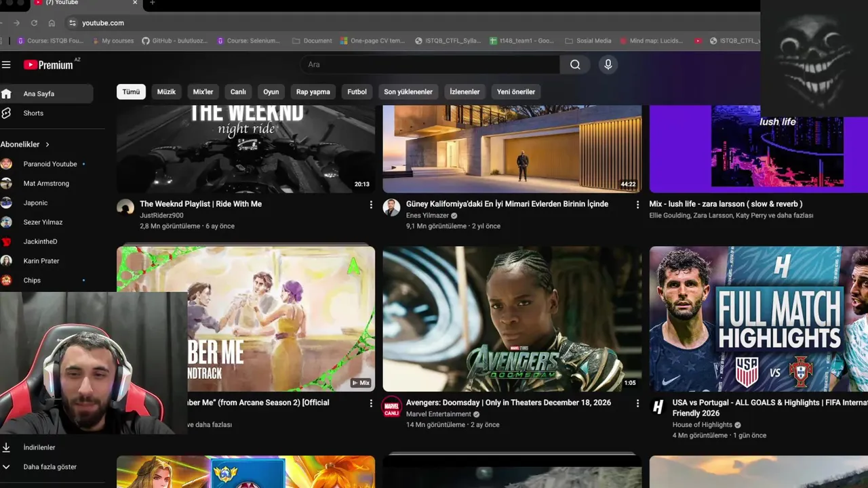Image resolution: width=868 pixels, height=488 pixels.
Task: Open more options for The Weeknd Playlist
Action: [371, 204]
